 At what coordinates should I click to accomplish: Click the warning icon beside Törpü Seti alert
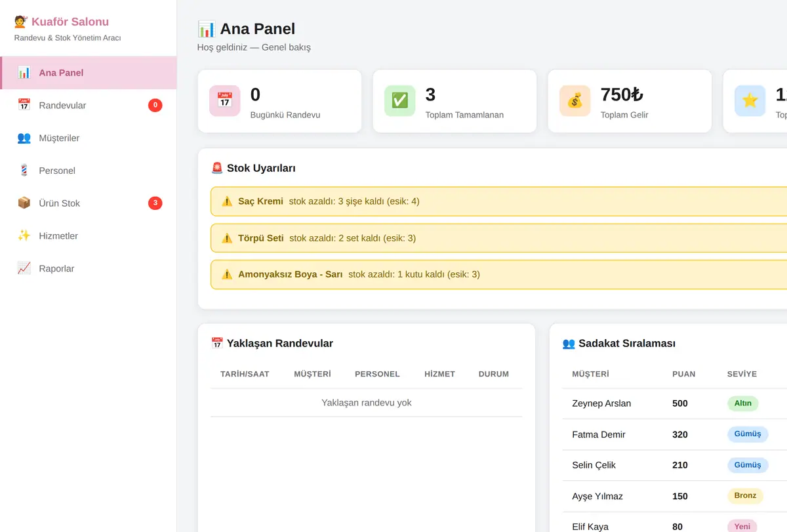click(x=227, y=238)
